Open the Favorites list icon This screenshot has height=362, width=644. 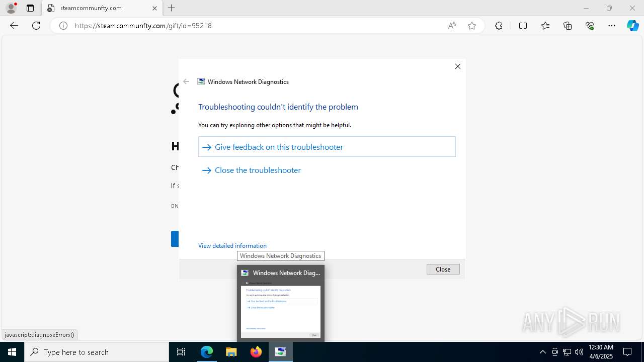[545, 26]
